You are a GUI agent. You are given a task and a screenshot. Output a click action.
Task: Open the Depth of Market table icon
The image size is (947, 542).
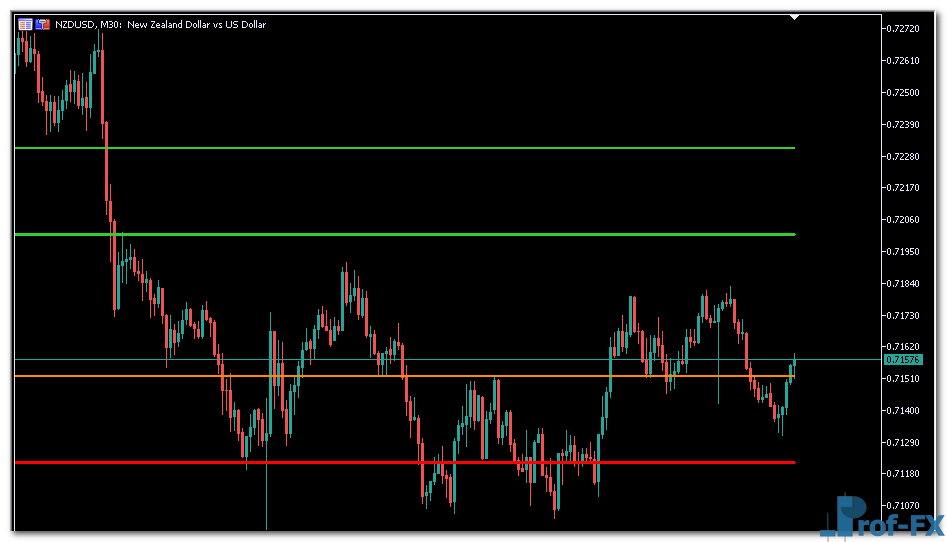[25, 24]
